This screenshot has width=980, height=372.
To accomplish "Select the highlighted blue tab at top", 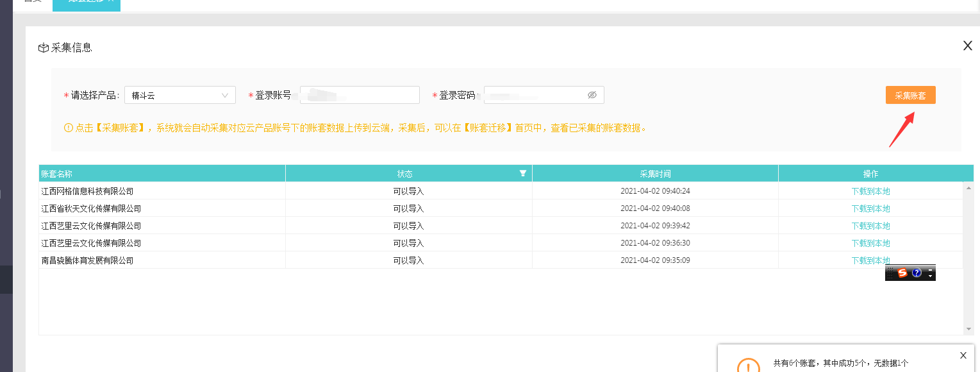I will 87,5.
